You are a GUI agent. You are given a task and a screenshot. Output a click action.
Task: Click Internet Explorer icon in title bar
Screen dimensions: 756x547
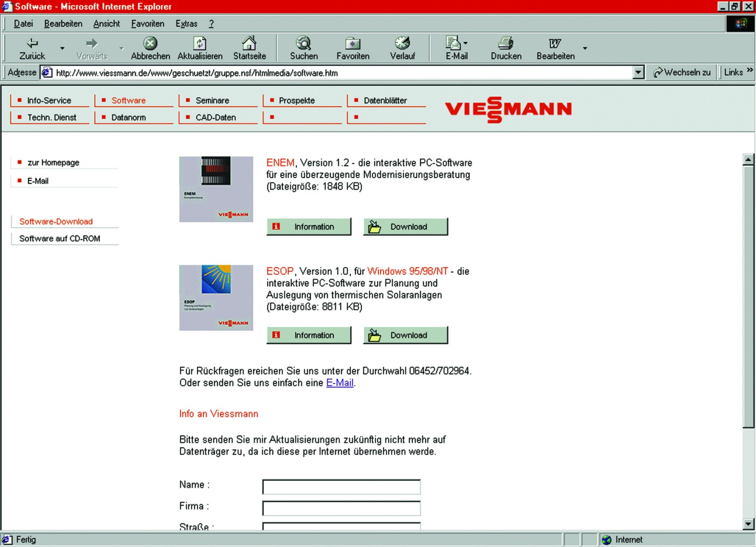[x=7, y=7]
